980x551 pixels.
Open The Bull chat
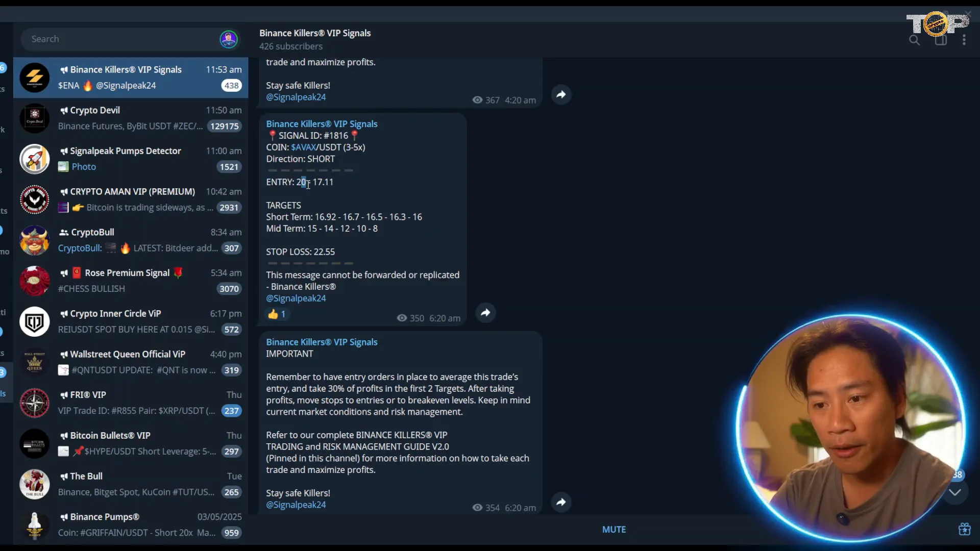point(131,484)
